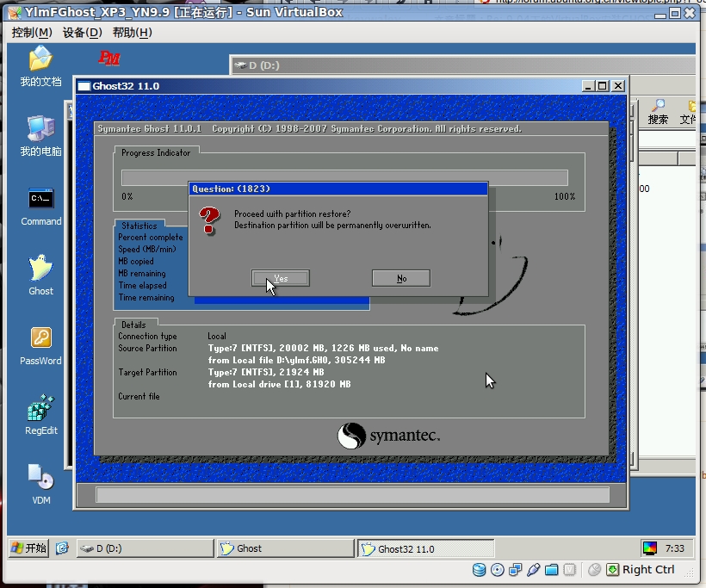This screenshot has width=706, height=588.
Task: Click the 搜索 toolbar icon in background window
Action: [658, 112]
